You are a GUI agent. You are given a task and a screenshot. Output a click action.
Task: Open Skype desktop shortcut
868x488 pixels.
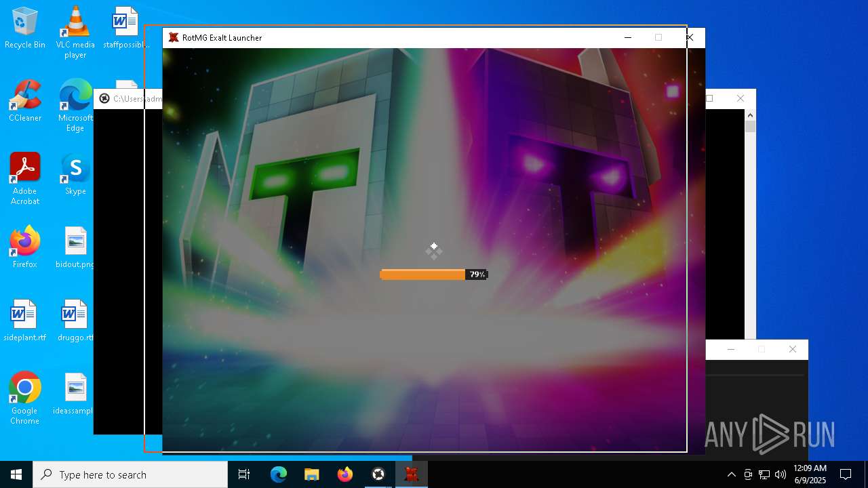point(75,175)
